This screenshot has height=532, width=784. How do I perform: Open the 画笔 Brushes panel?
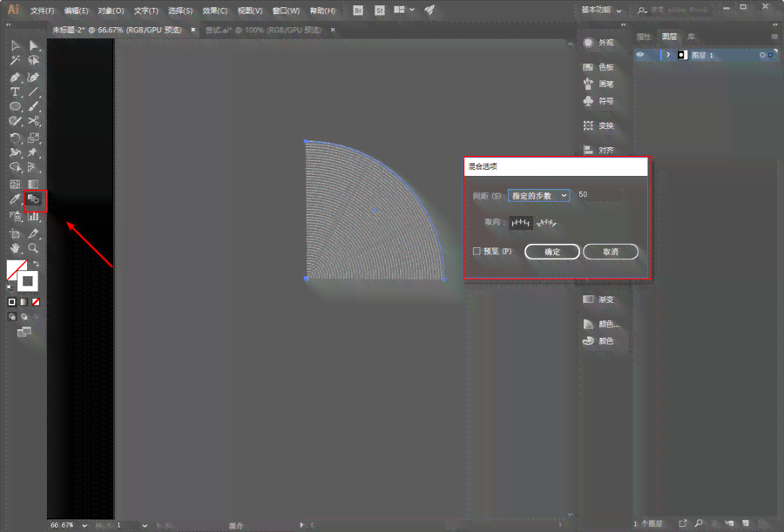click(599, 84)
